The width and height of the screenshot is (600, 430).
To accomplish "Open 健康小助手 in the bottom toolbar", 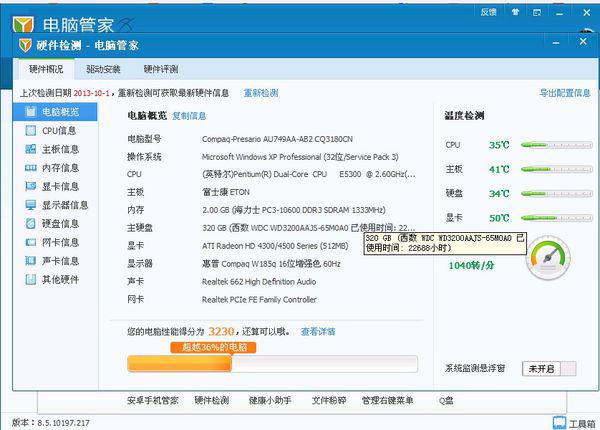I will (x=270, y=401).
